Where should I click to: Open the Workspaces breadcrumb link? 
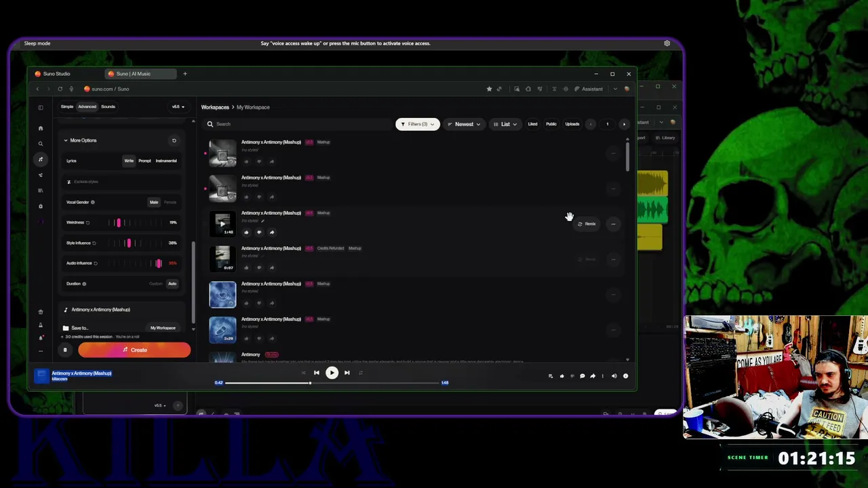click(x=215, y=107)
